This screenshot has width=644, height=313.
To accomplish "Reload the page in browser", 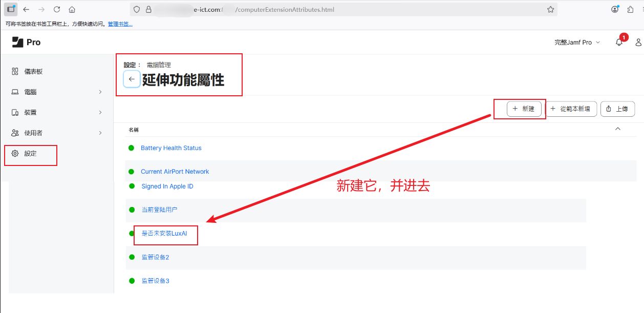I will [x=57, y=9].
